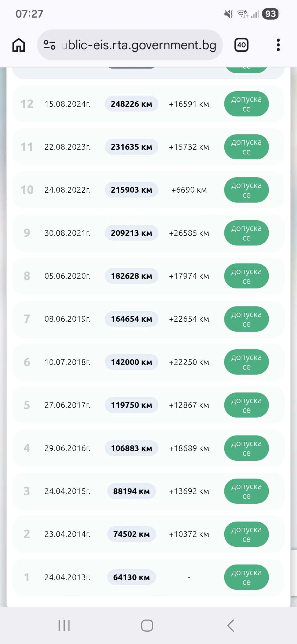Image resolution: width=297 pixels, height=644 pixels.
Task: Tap the browser home icon
Action: tap(19, 45)
